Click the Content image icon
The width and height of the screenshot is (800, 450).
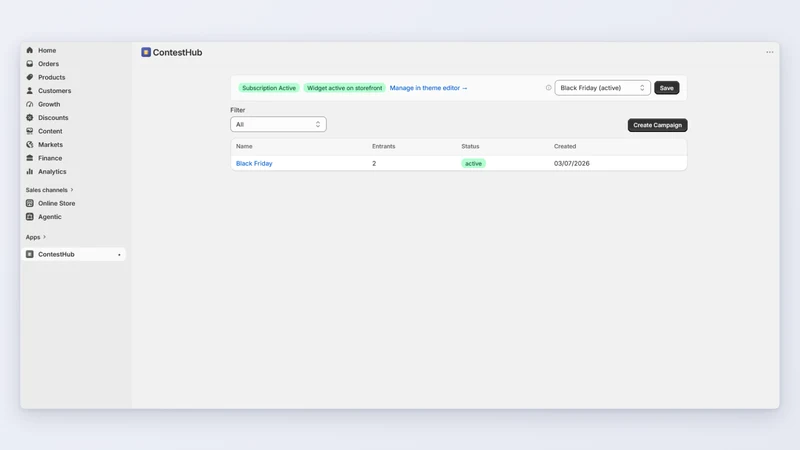pos(30,131)
